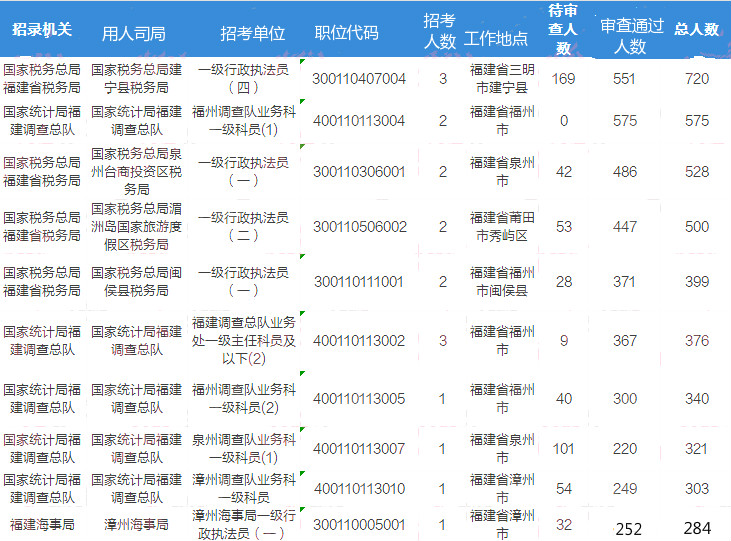Click the pending count 42

click(x=564, y=172)
